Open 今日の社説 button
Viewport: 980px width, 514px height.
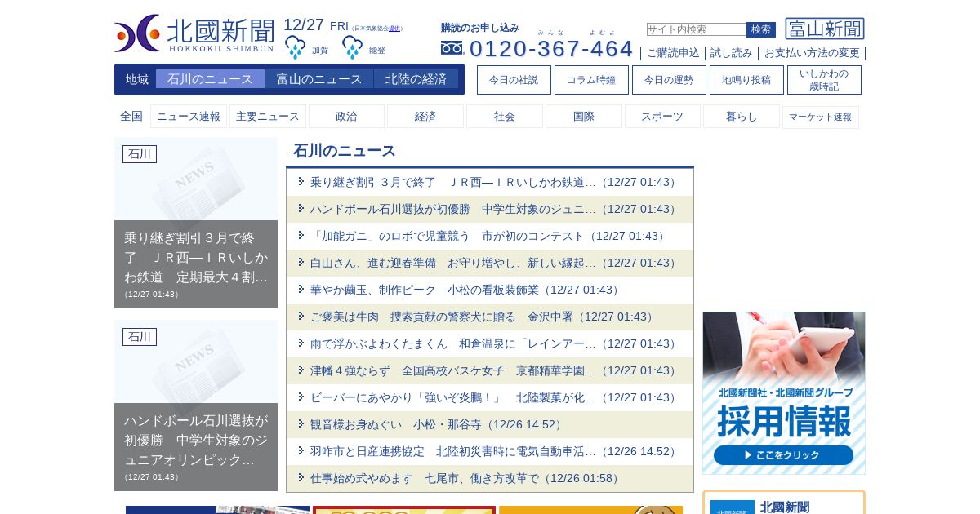click(514, 80)
